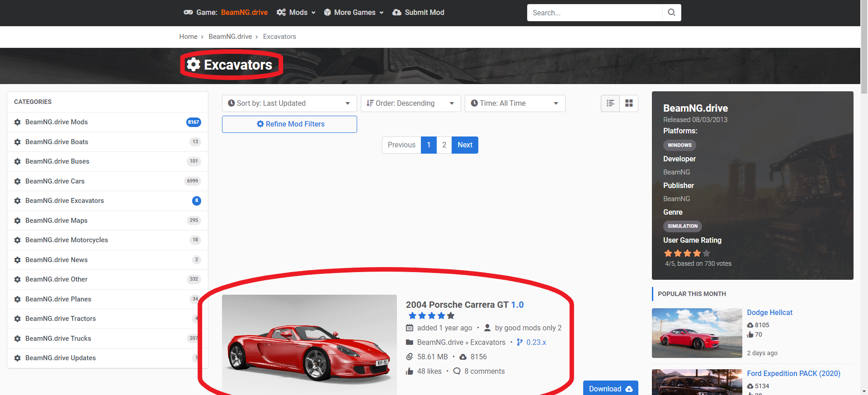Click gear icon beside BeamNG.drive Boats

[x=18, y=142]
